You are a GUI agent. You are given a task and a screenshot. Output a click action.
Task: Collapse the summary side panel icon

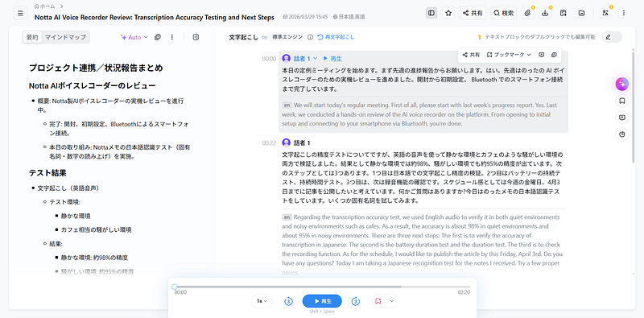(x=196, y=37)
